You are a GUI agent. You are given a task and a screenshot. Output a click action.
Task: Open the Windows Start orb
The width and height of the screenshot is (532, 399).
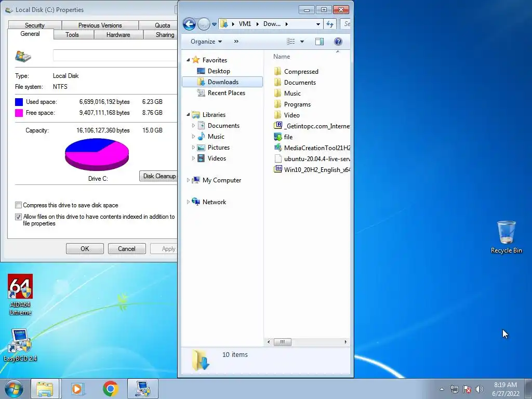click(x=14, y=389)
